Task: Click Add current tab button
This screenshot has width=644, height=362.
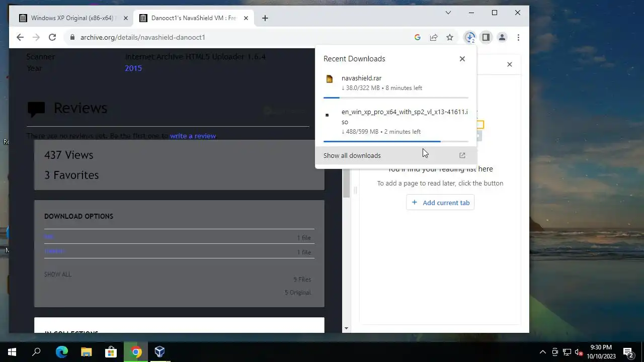Action: click(440, 203)
